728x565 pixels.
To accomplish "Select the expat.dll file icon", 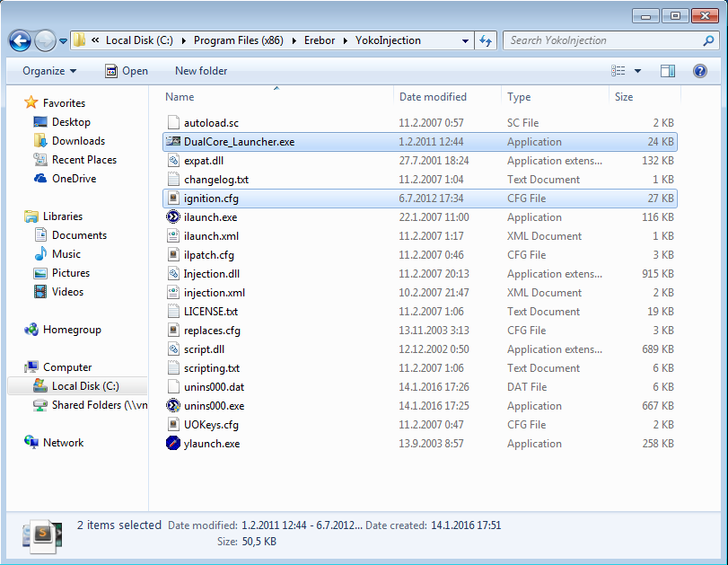I will (173, 160).
